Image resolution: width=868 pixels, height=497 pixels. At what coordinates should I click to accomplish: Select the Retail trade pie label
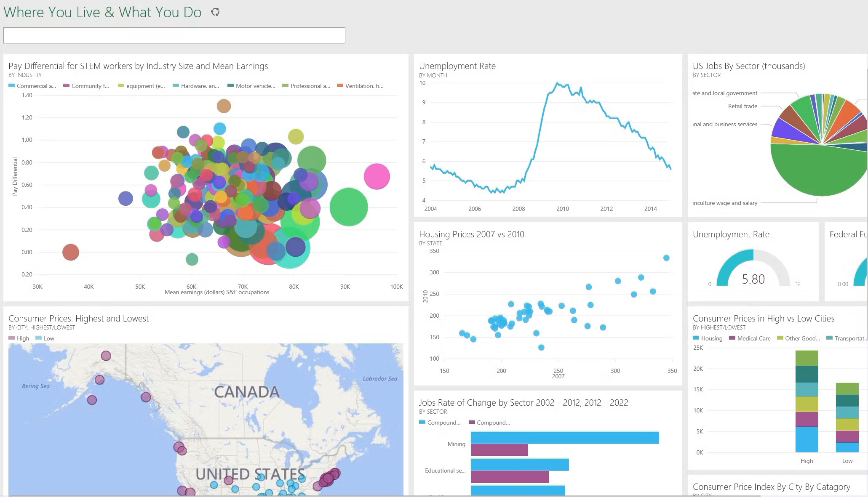tap(742, 106)
